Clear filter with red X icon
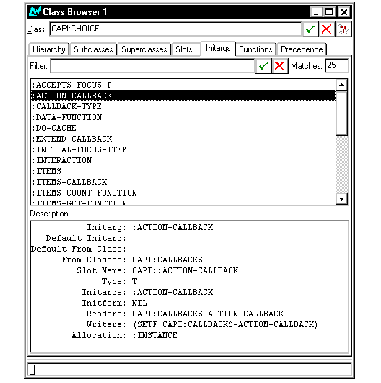Screen dimensions: 381x383 280,66
